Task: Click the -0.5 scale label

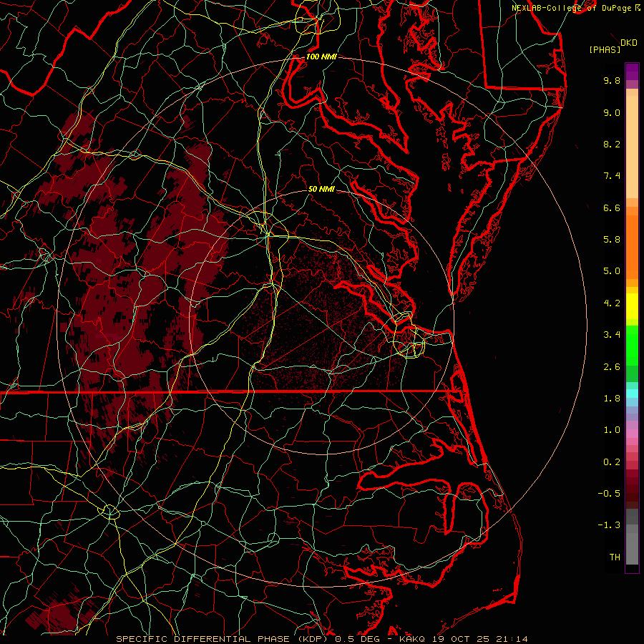Action: pyautogui.click(x=609, y=494)
